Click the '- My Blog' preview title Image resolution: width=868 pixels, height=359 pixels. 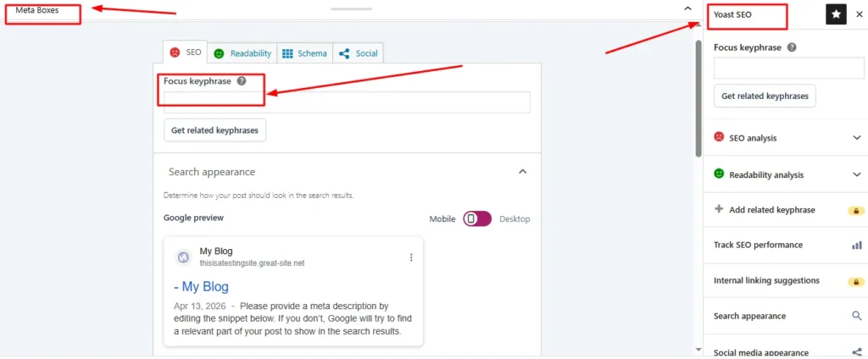pos(200,286)
